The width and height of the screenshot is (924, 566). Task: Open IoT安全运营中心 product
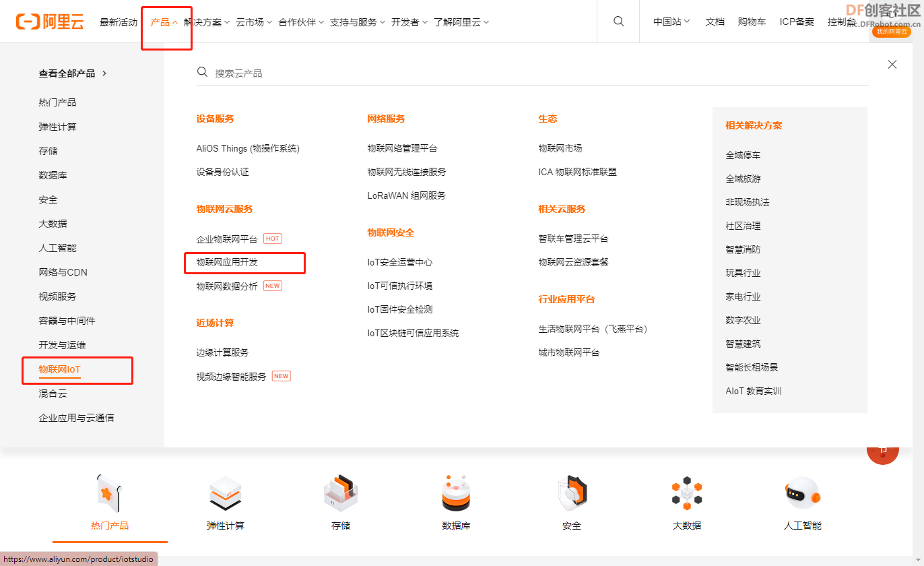[399, 262]
